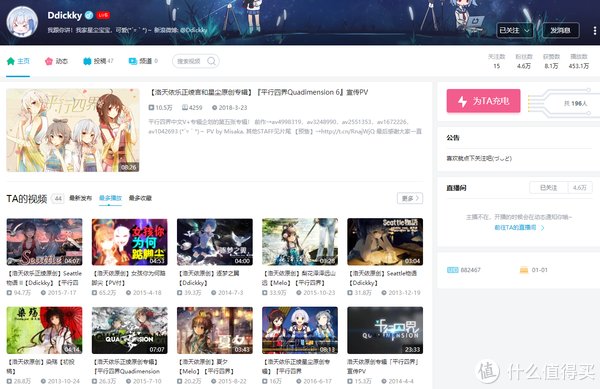
Task: Click play count icon beside 39.3万
Action: pyautogui.click(x=179, y=293)
